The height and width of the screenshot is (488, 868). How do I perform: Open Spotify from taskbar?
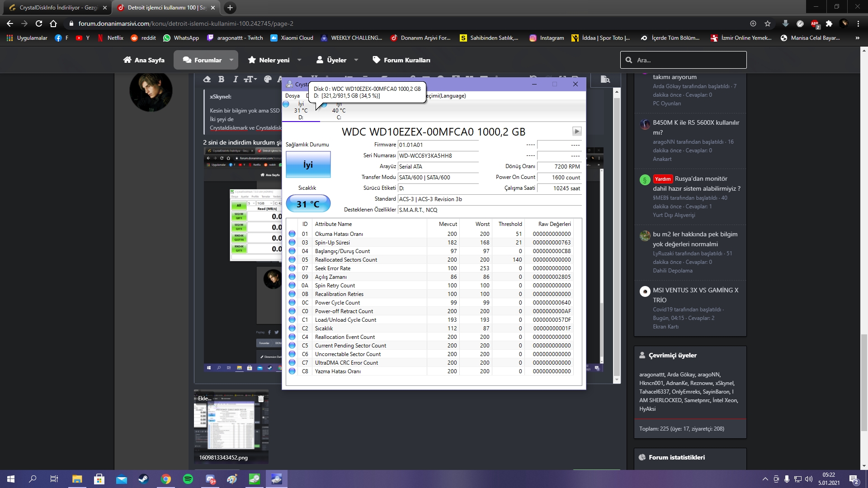tap(188, 479)
